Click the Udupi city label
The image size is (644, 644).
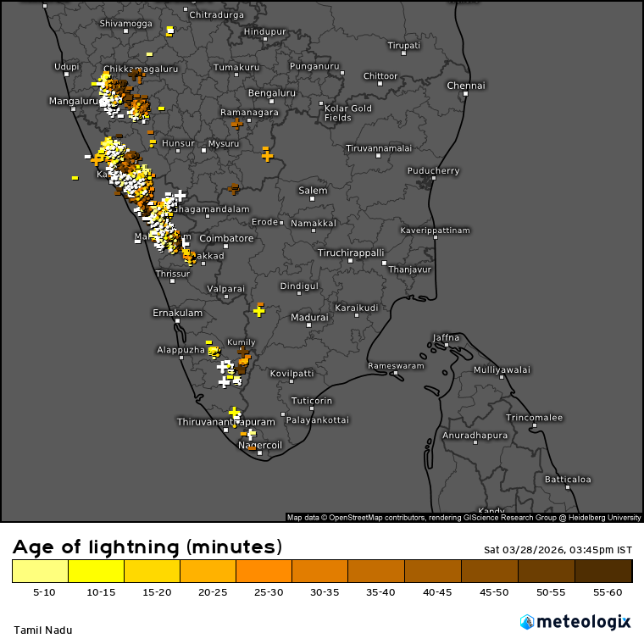(67, 67)
